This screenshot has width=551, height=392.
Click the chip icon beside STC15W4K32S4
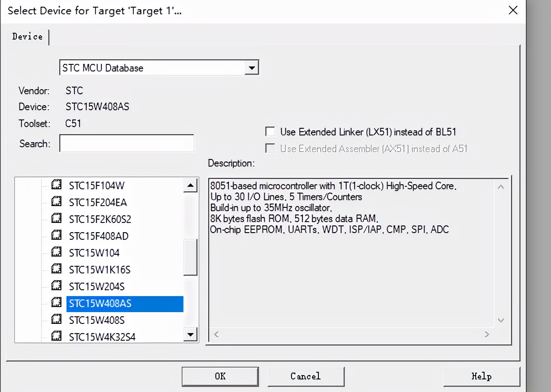tap(56, 336)
